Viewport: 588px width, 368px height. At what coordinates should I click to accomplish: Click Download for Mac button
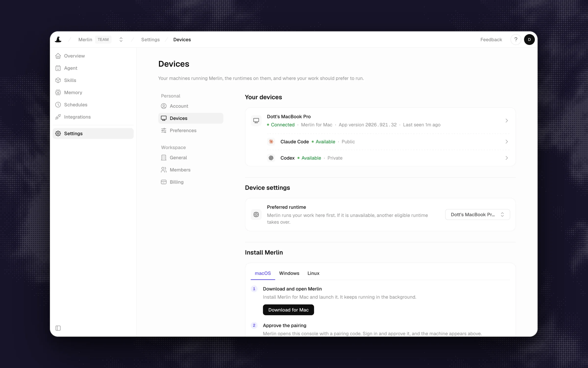(288, 310)
